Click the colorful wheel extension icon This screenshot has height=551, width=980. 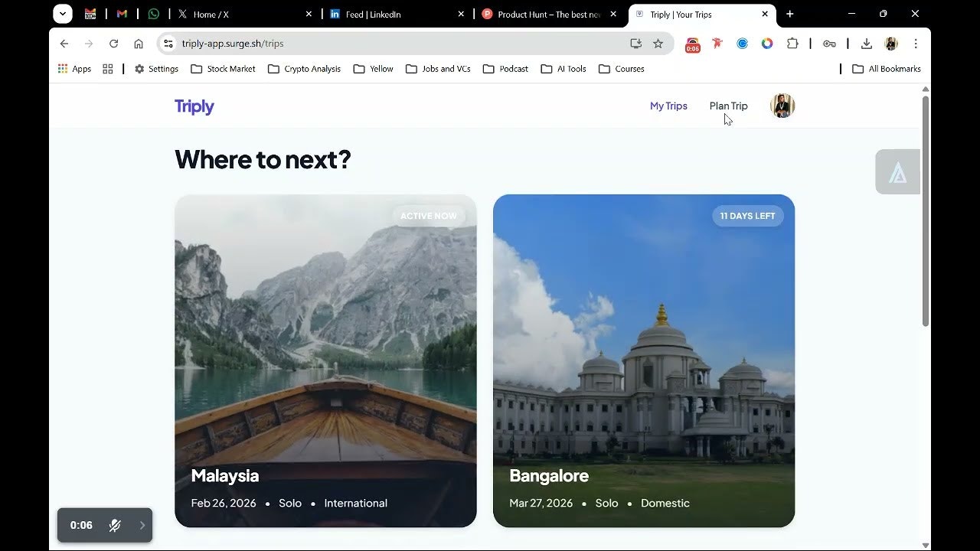[767, 44]
